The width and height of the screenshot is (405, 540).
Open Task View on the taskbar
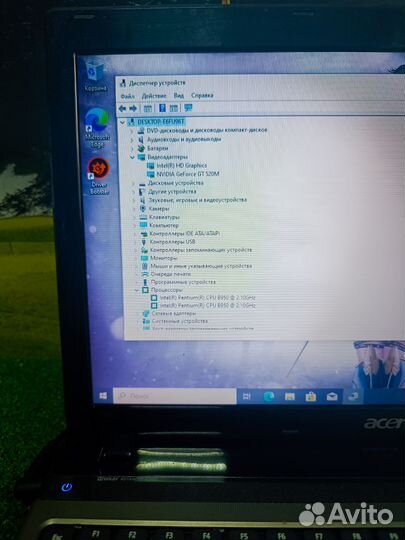[x=247, y=397]
